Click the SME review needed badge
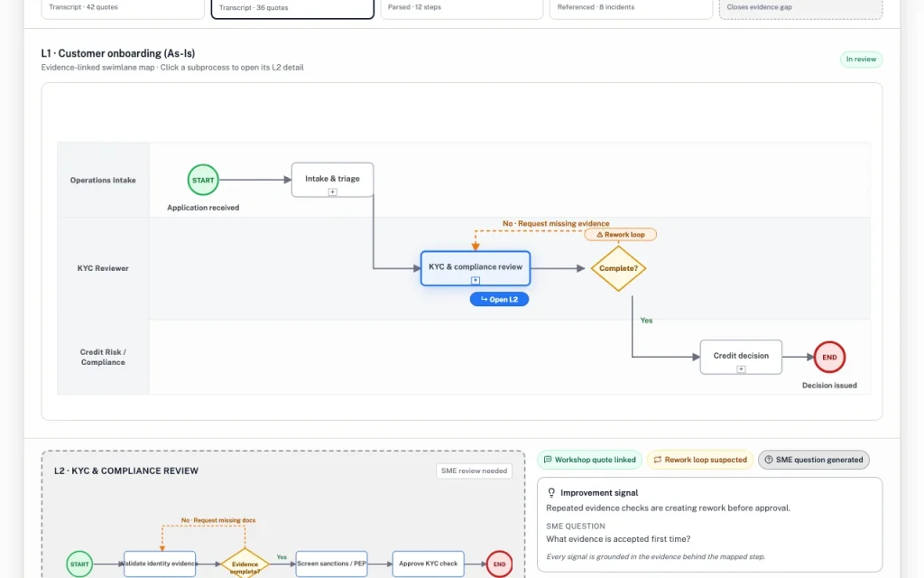 click(474, 471)
